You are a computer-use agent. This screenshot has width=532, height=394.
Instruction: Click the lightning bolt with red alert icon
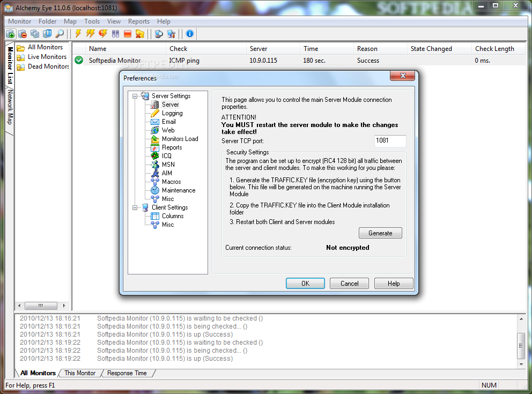(103, 34)
